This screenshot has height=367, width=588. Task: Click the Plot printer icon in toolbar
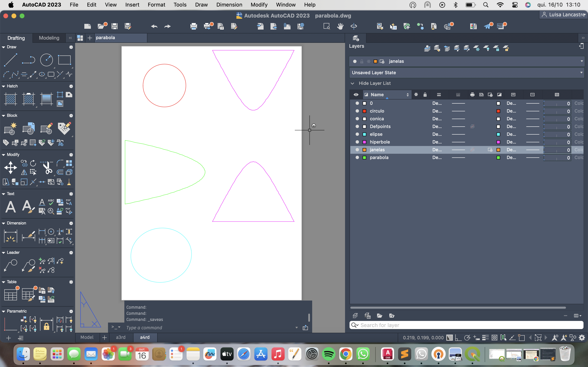click(194, 26)
